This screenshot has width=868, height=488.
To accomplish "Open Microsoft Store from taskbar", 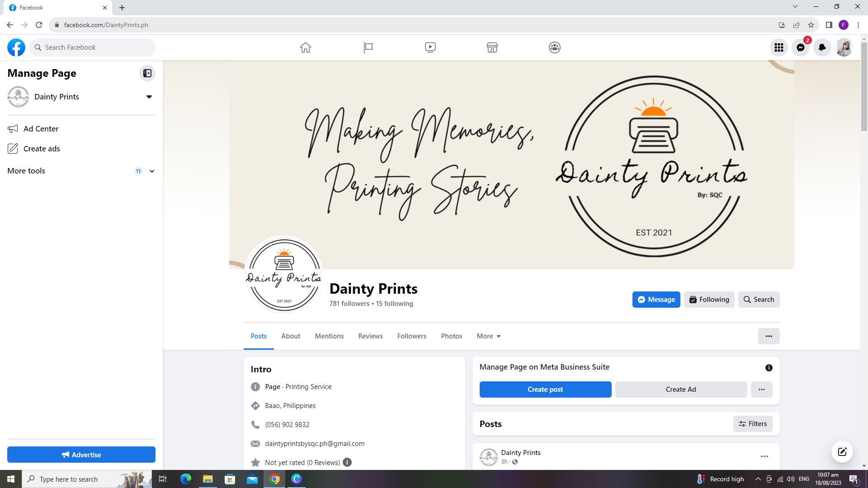I will pyautogui.click(x=230, y=479).
